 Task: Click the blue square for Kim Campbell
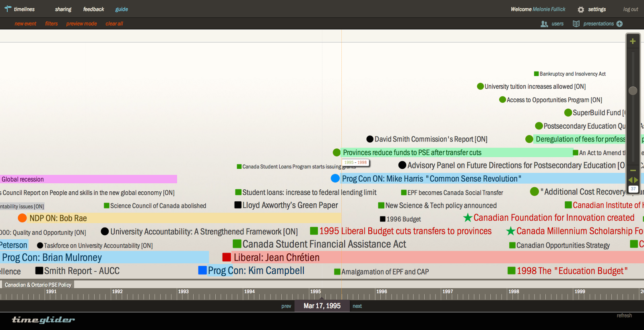[202, 270]
